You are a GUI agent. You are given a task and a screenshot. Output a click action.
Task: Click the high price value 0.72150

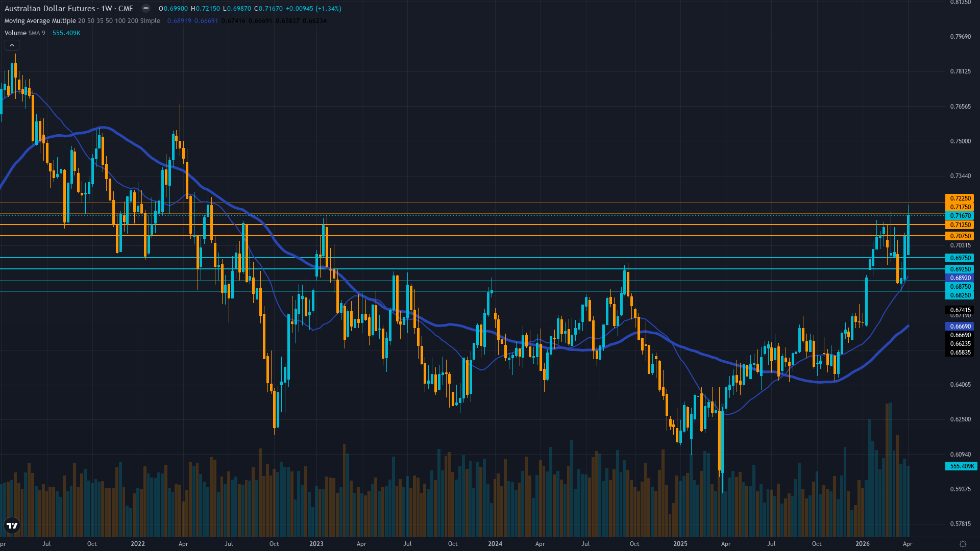208,9
